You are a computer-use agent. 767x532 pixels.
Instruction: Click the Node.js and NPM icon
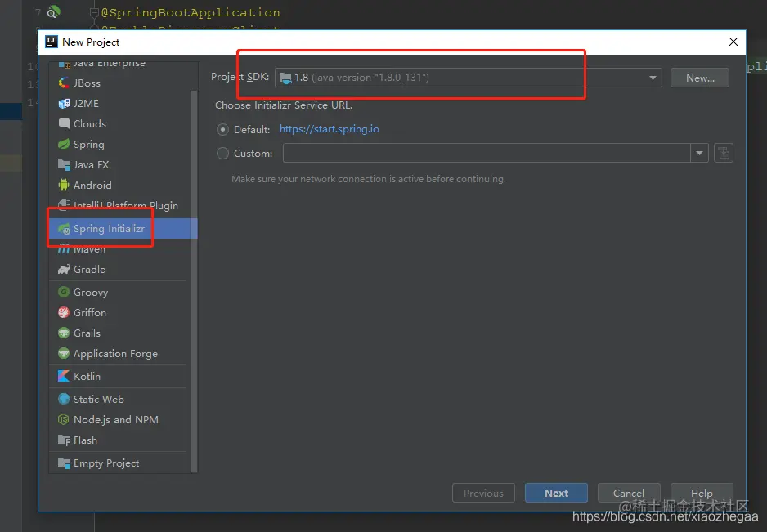coord(64,419)
